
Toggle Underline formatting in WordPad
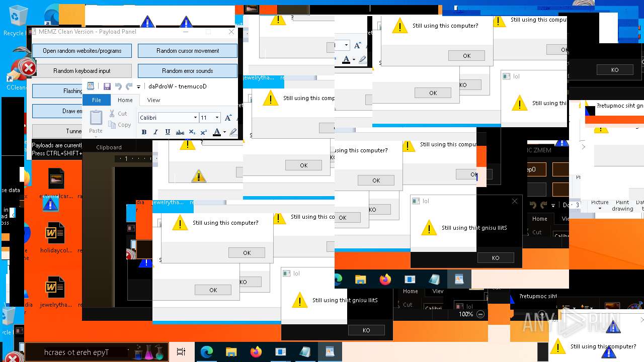(168, 132)
